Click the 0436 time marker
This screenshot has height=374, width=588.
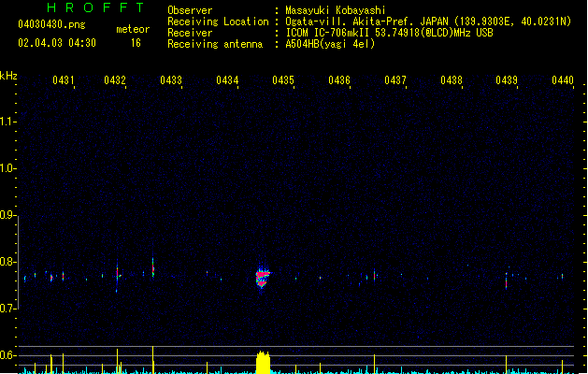(339, 80)
